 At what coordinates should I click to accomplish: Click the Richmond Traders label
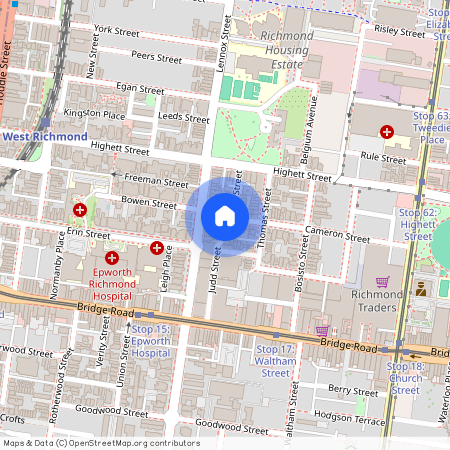point(377,301)
